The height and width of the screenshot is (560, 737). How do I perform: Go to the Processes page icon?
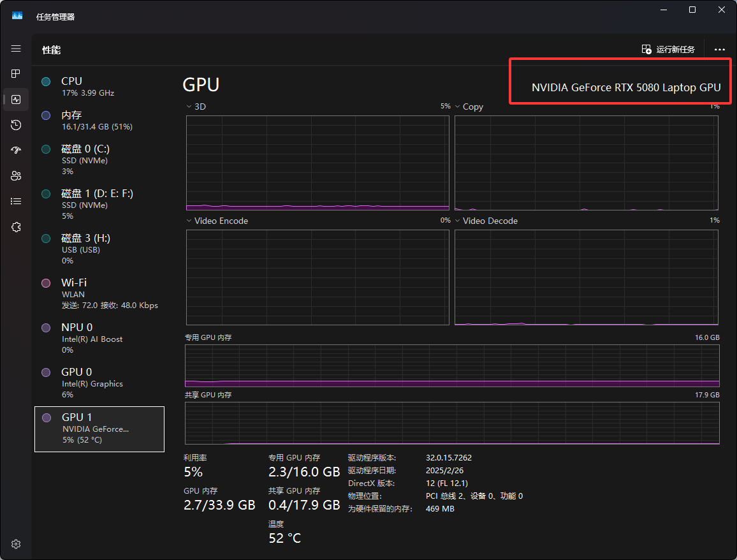pos(16,74)
